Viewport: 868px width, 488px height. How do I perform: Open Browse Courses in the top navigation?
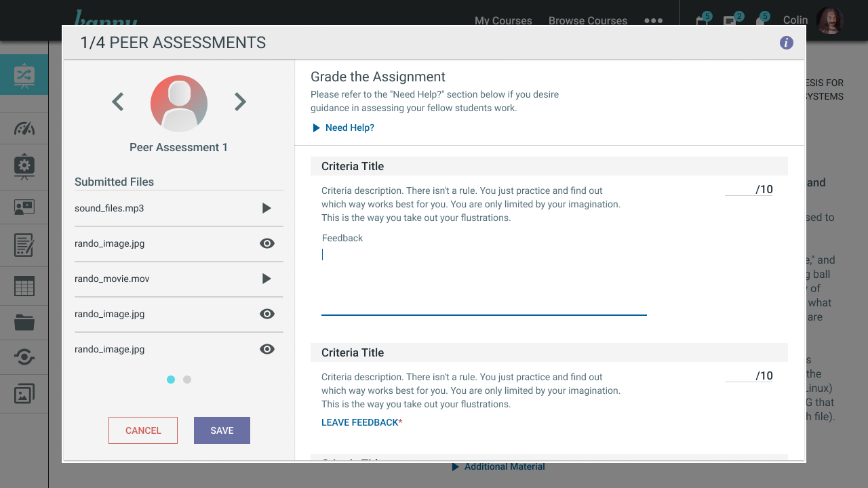click(x=587, y=20)
